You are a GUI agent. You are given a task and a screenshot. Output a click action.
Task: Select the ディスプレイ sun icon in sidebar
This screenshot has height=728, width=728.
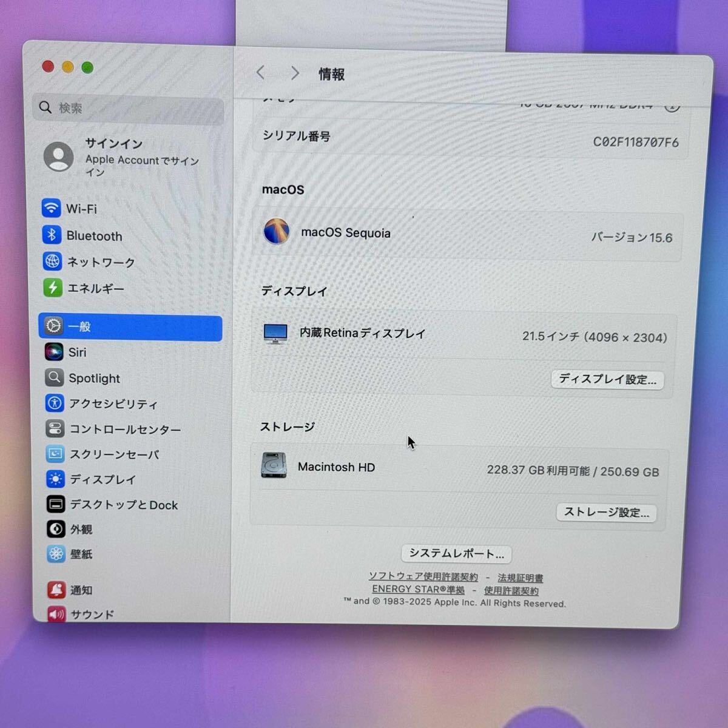click(55, 479)
